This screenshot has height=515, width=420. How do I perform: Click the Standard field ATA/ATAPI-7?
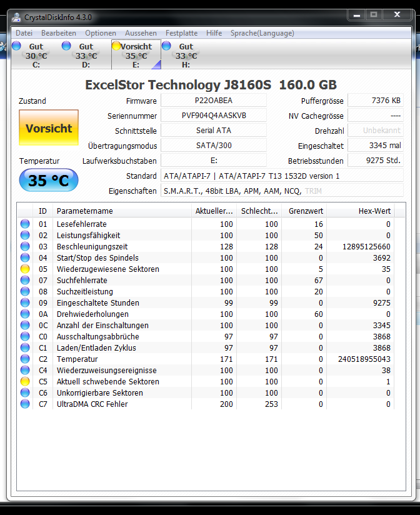click(282, 176)
